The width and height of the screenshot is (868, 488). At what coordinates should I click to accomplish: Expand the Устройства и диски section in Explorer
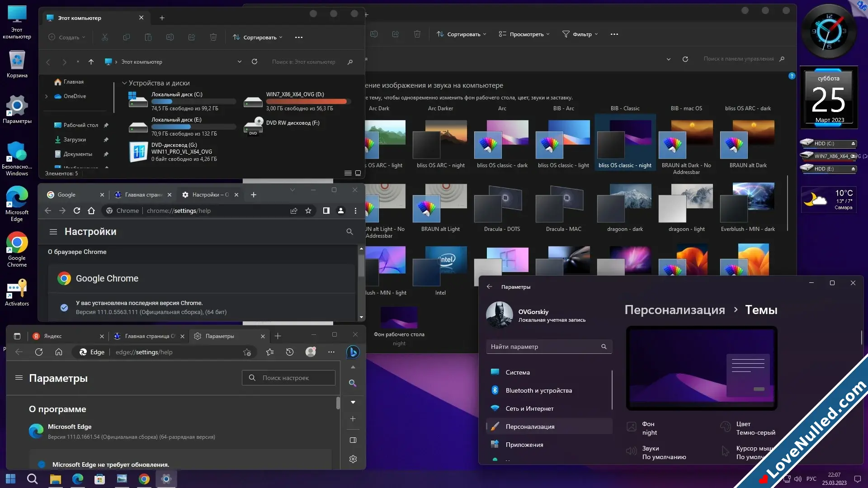[x=124, y=83]
